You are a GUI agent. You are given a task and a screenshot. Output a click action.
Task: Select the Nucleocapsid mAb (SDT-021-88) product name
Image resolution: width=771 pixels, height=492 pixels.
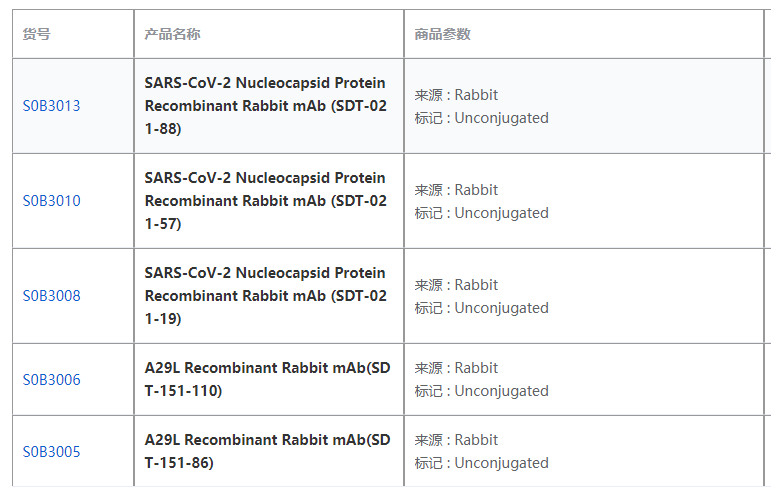click(x=265, y=106)
